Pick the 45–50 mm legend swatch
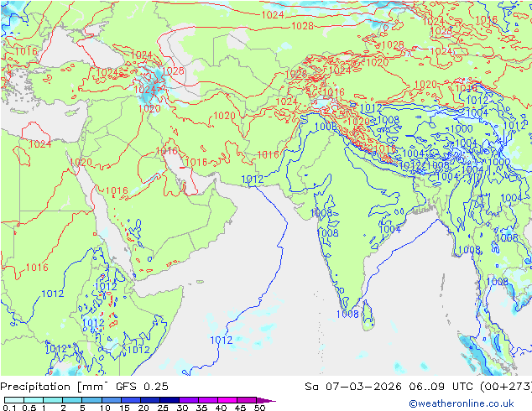Screen dimensions: 532x411 point(247,400)
